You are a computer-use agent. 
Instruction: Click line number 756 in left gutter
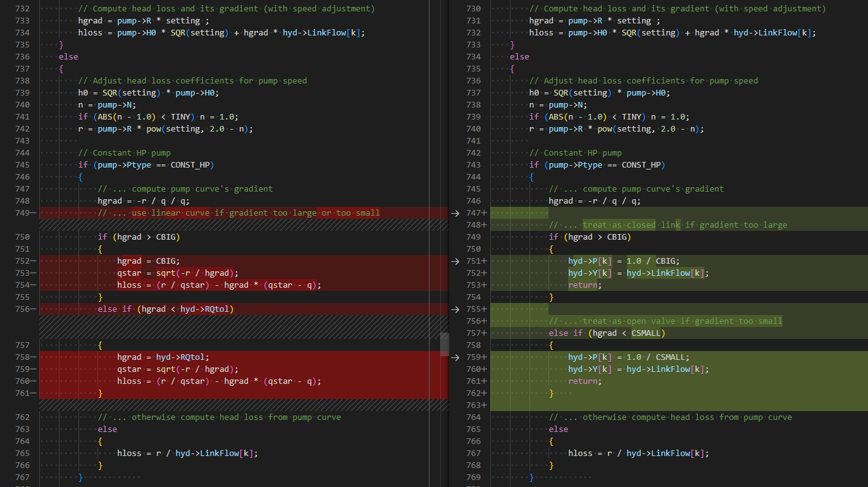click(22, 309)
